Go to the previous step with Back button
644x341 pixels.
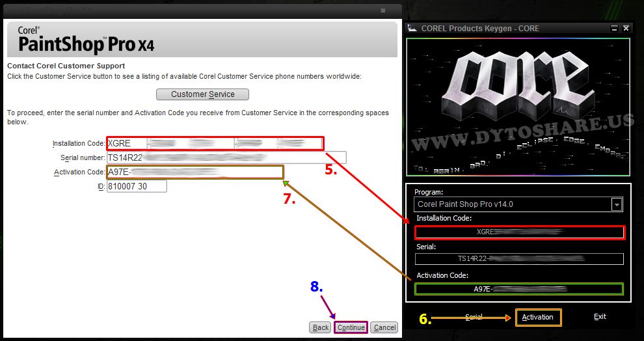(320, 327)
